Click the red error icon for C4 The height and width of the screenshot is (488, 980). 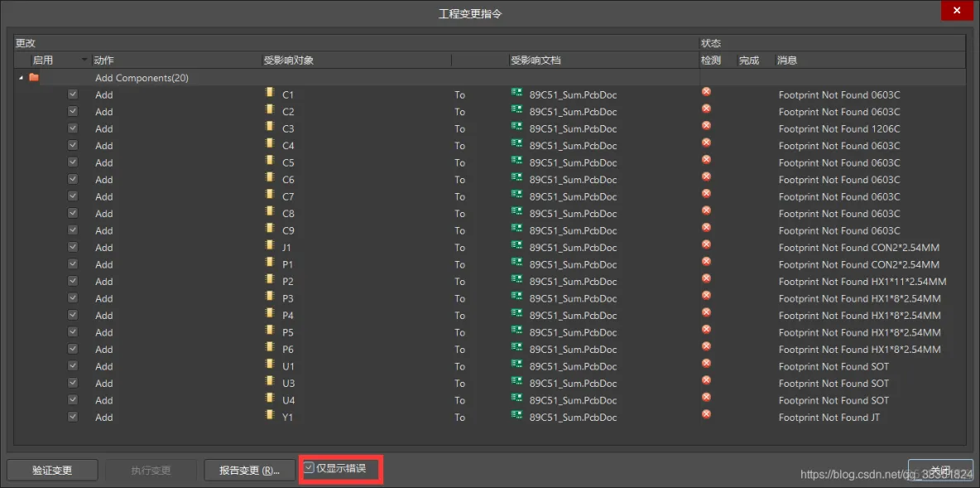coord(706,143)
